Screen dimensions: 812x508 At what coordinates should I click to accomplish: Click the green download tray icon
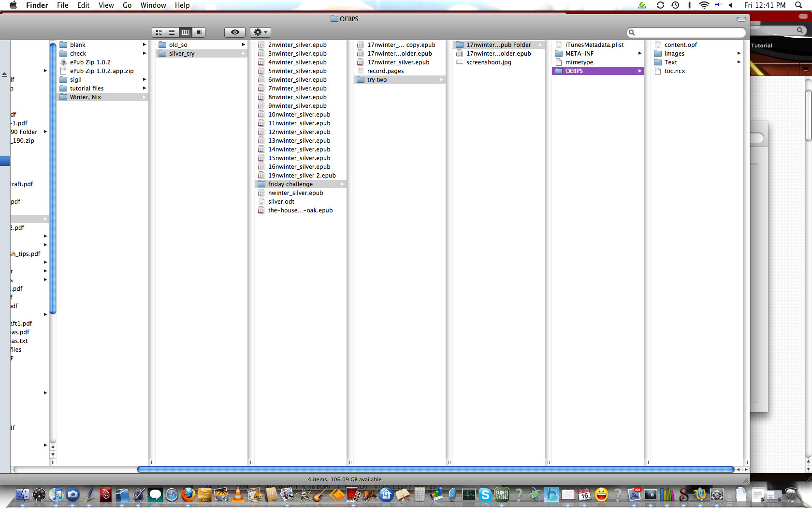coord(642,5)
